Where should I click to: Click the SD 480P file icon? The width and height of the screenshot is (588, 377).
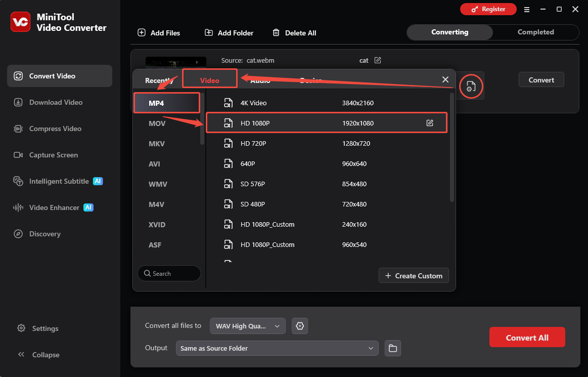coord(228,204)
